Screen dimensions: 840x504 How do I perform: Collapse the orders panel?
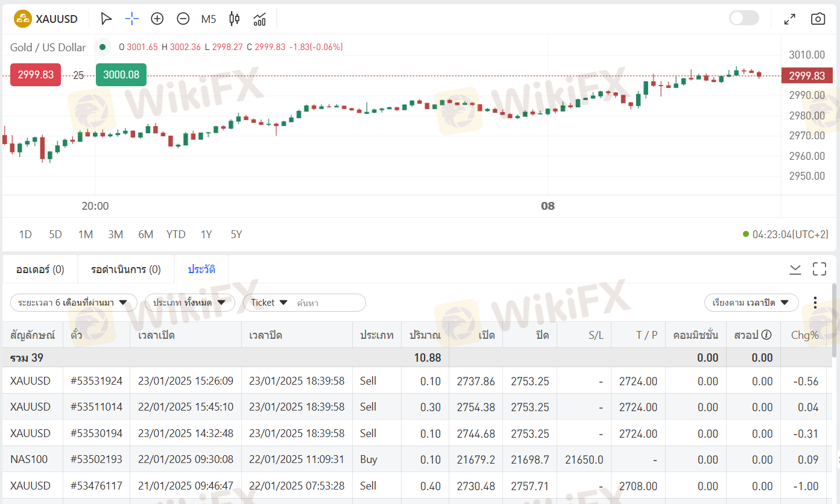click(x=795, y=269)
